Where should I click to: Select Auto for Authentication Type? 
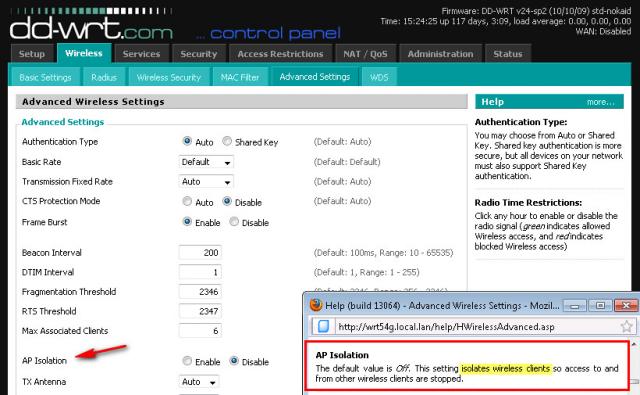pos(187,141)
